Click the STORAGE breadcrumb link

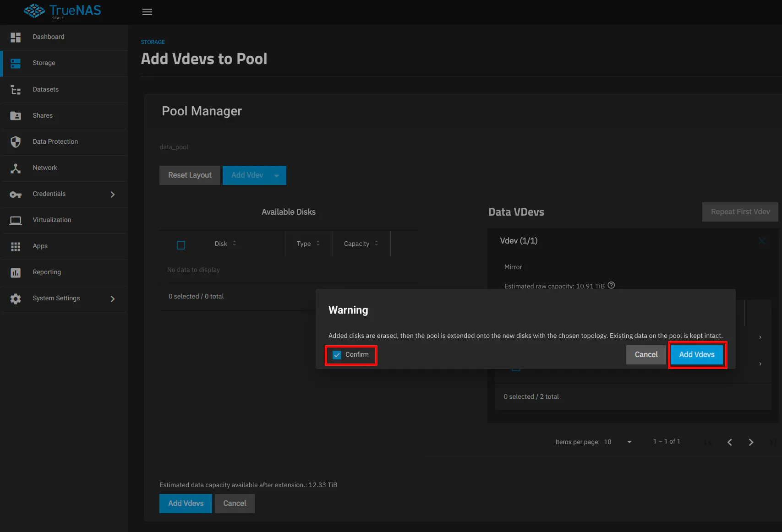click(153, 42)
